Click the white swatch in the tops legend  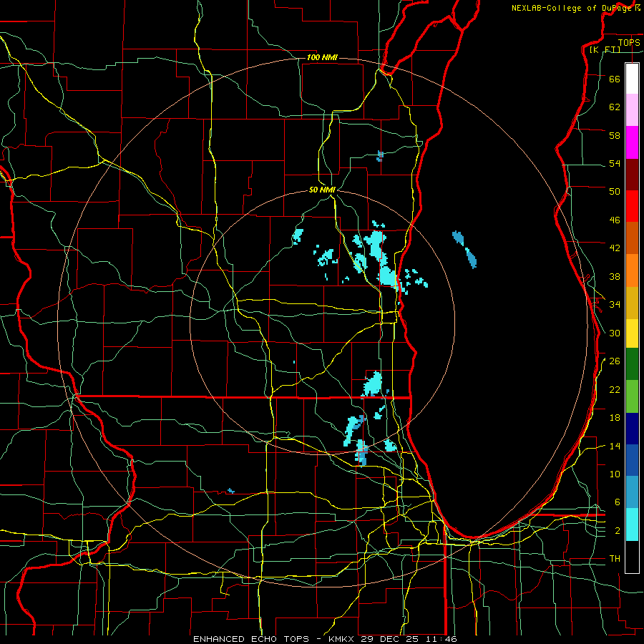pos(632,79)
